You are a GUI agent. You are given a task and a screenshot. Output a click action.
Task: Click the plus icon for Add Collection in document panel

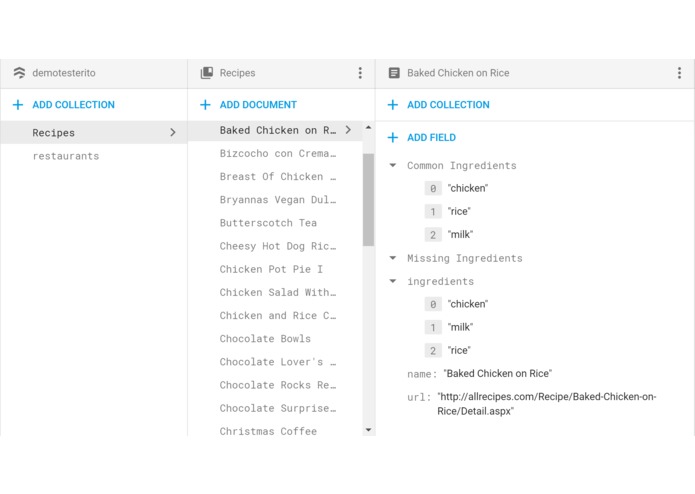click(x=392, y=105)
